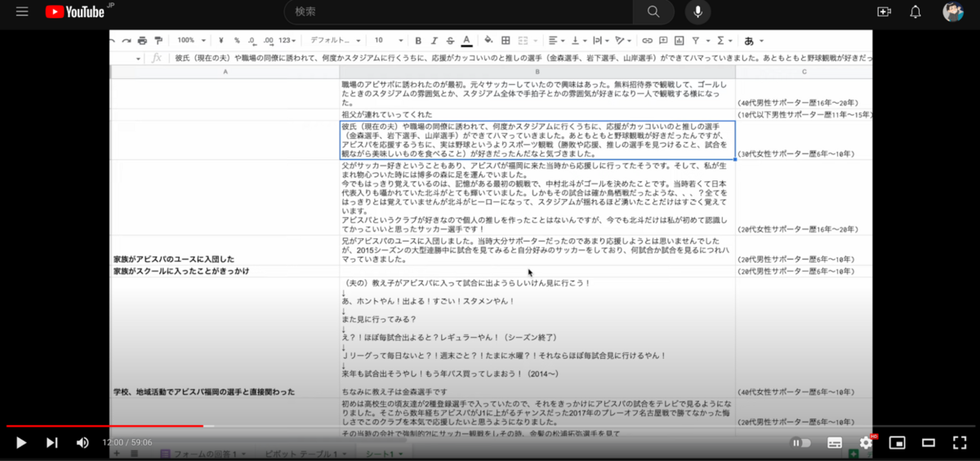Image resolution: width=980 pixels, height=461 pixels.
Task: Open font size 10 dropdown
Action: coord(389,40)
